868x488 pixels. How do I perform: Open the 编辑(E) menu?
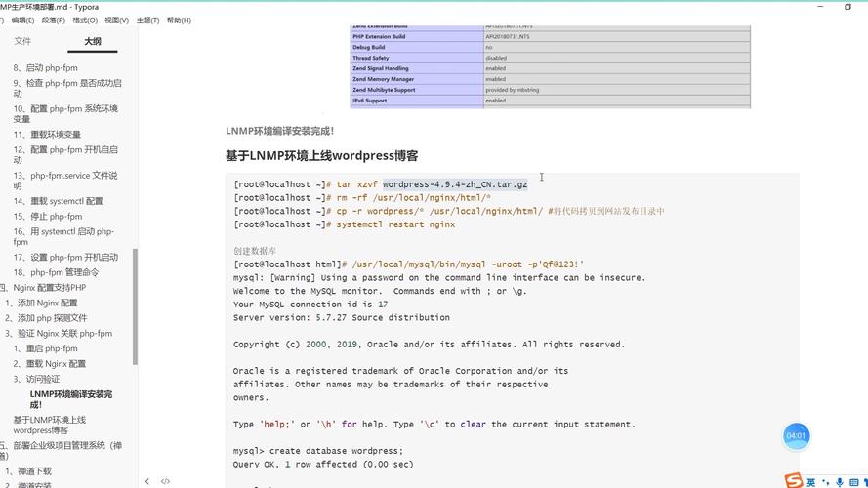(x=22, y=20)
